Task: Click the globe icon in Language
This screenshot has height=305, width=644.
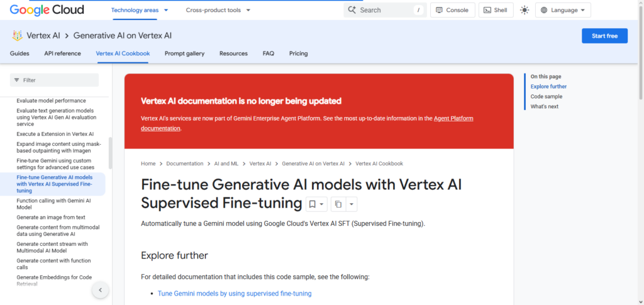Action: 544,10
